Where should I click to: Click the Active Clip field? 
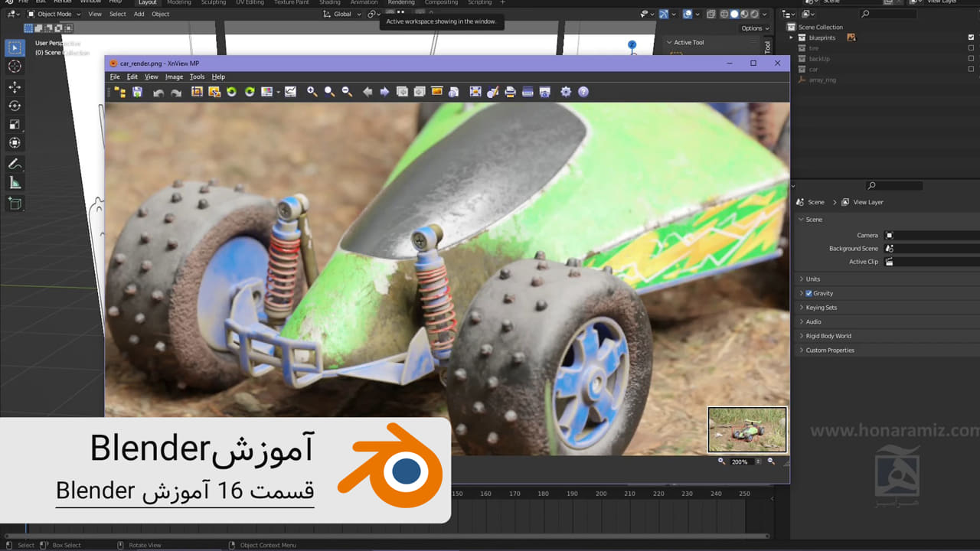[x=932, y=262]
